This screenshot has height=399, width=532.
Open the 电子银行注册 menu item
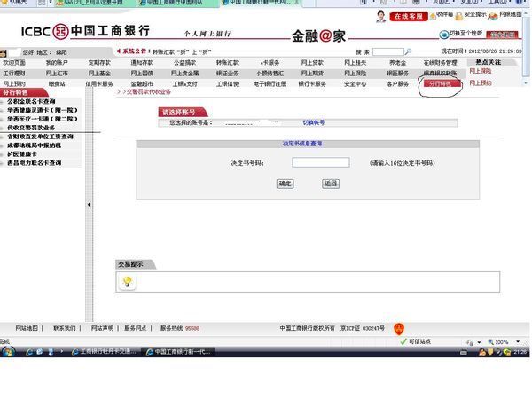tap(270, 84)
